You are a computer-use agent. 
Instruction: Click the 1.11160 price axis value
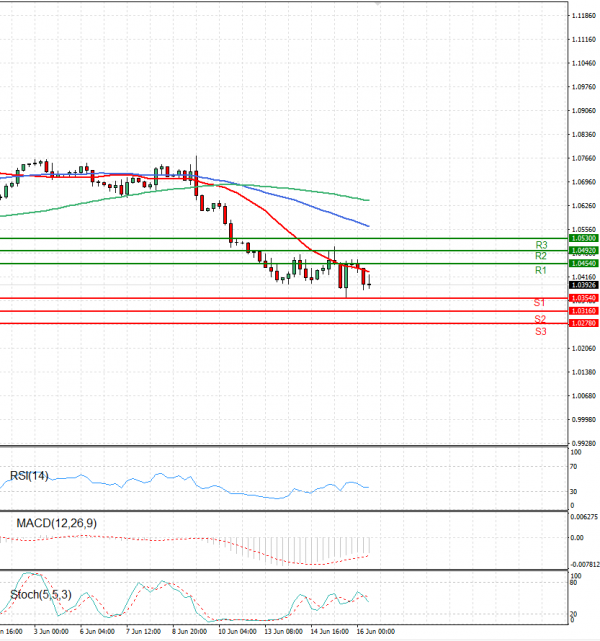coord(584,39)
